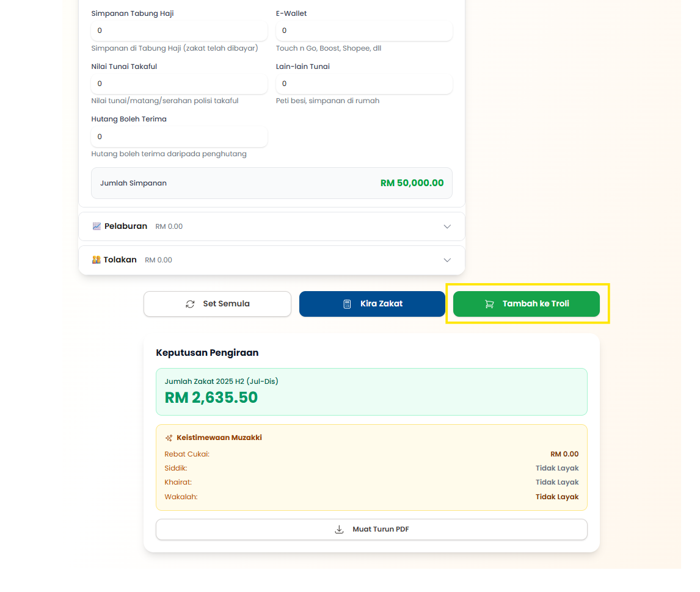
Task: Focus the Simpanan Tabung Haji input
Action: click(179, 31)
